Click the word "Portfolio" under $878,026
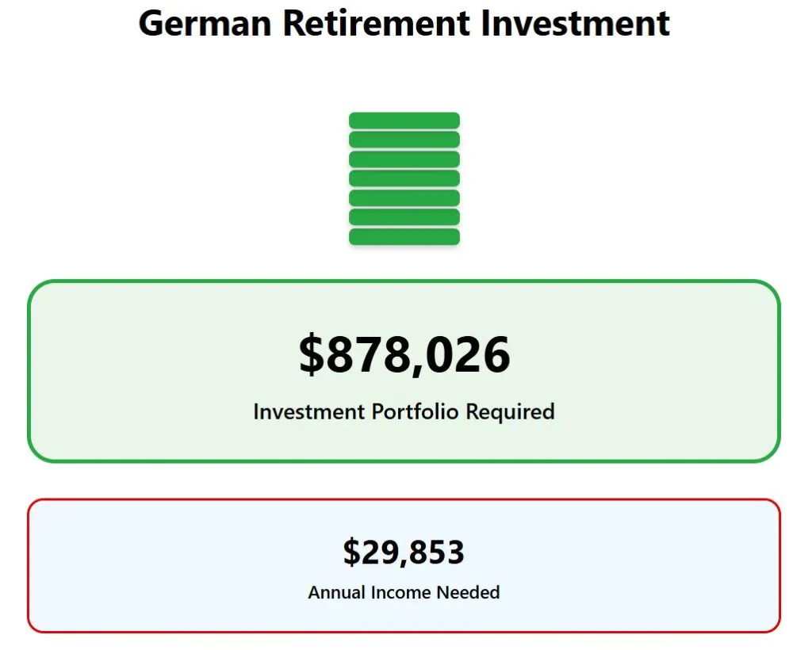Image resolution: width=812 pixels, height=650 pixels. tap(416, 412)
